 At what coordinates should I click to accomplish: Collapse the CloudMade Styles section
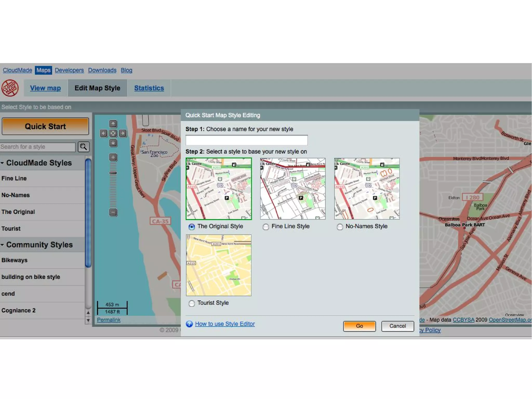[x=2, y=163]
